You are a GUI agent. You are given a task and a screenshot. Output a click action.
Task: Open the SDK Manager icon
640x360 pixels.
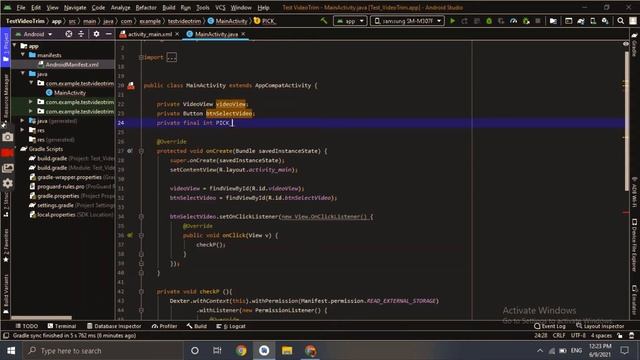(x=605, y=21)
